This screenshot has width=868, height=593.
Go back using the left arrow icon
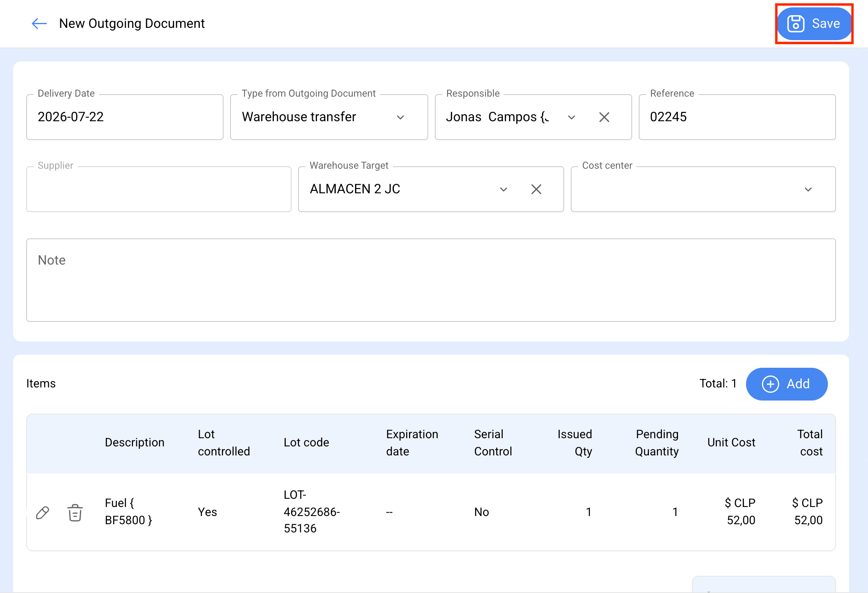pos(39,24)
